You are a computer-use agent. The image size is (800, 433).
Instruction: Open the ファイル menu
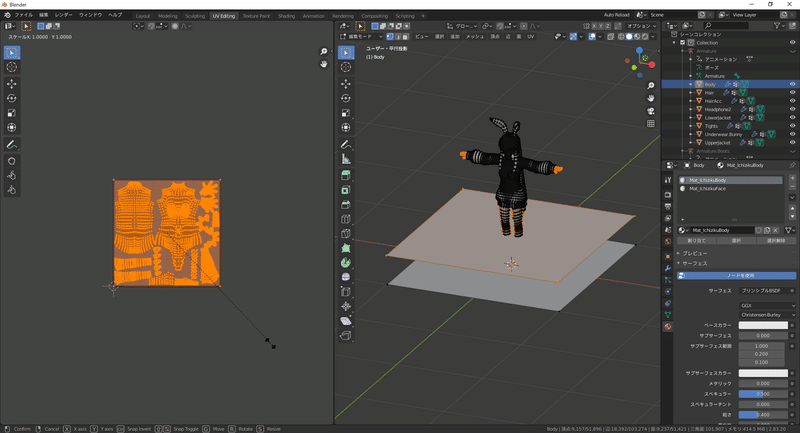click(22, 15)
